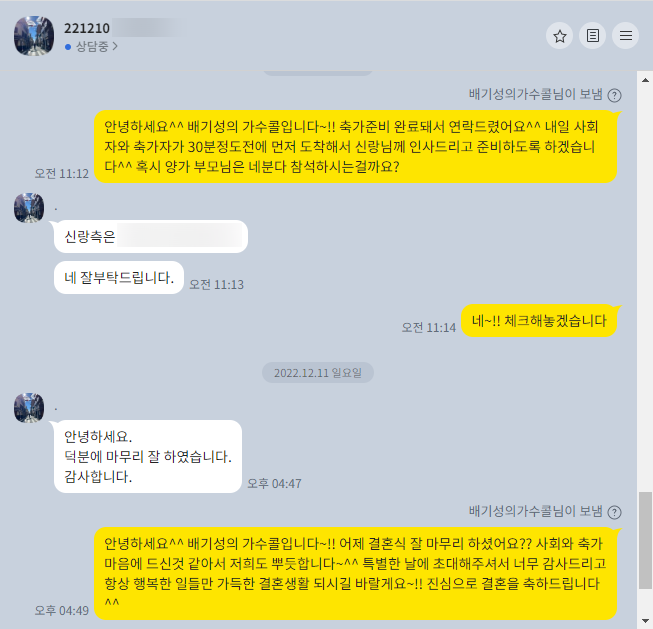The image size is (653, 629).
Task: Click the scrollbar up arrow
Action: point(645,80)
